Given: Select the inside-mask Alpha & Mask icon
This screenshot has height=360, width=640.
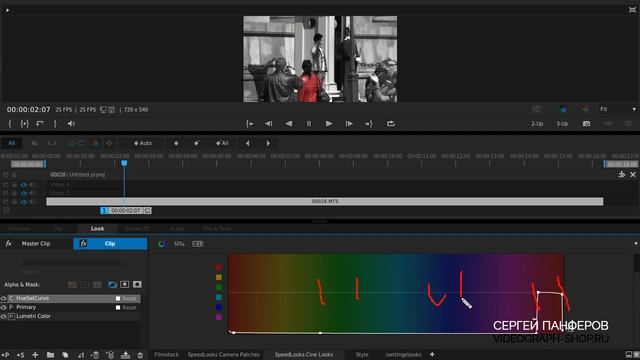Looking at the screenshot, I should point(124,284).
